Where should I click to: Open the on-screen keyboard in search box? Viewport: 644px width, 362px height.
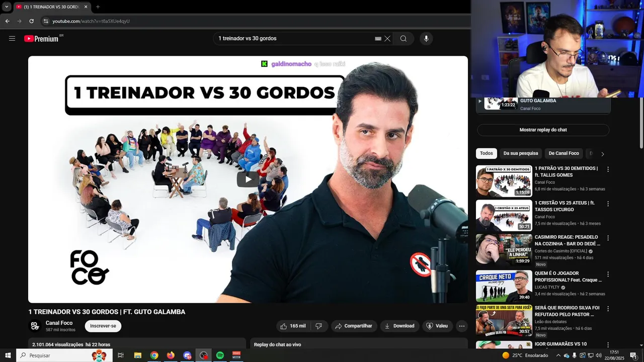click(x=378, y=39)
